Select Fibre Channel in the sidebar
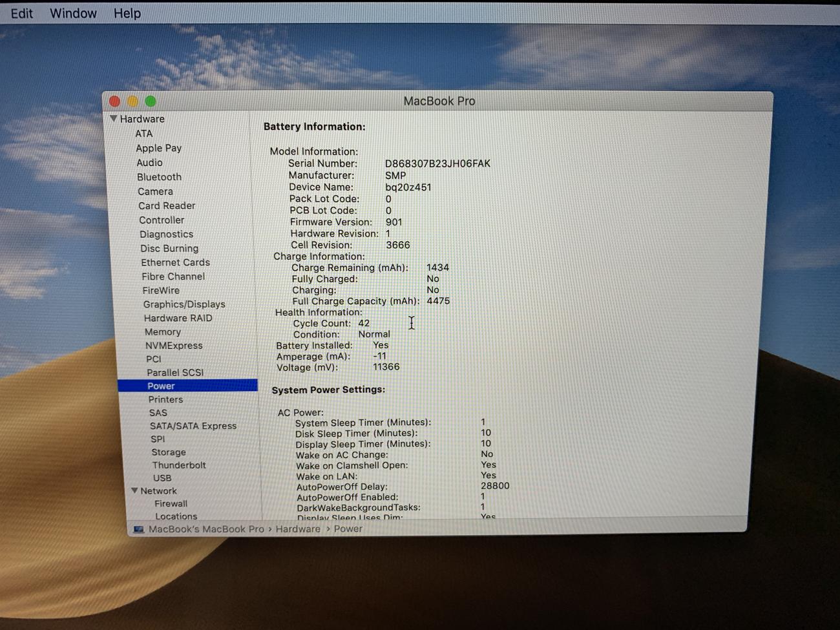 [173, 276]
